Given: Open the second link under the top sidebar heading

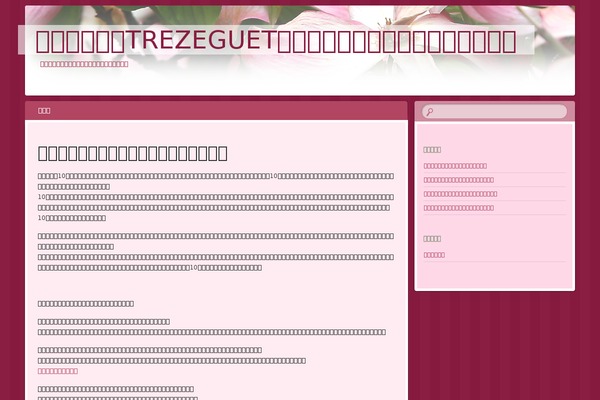Looking at the screenshot, I should click(458, 180).
